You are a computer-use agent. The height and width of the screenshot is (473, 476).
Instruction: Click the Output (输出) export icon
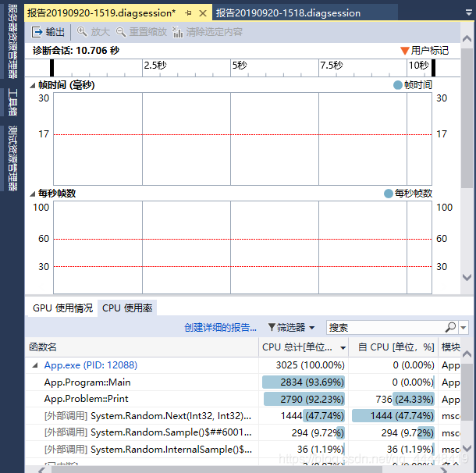pyautogui.click(x=37, y=32)
